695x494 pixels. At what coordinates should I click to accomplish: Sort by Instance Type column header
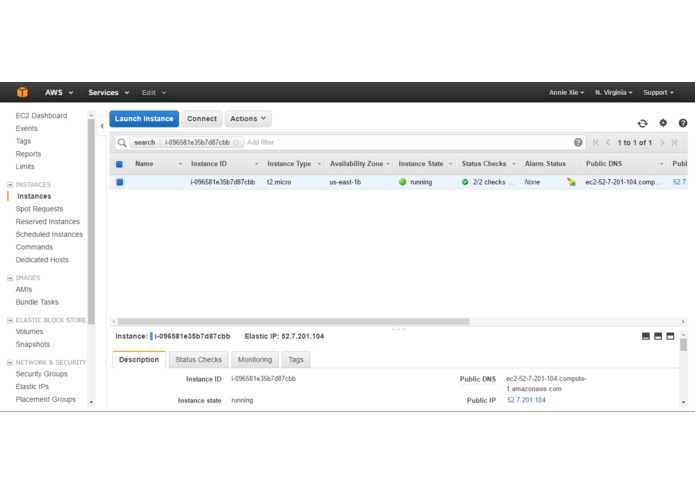289,163
